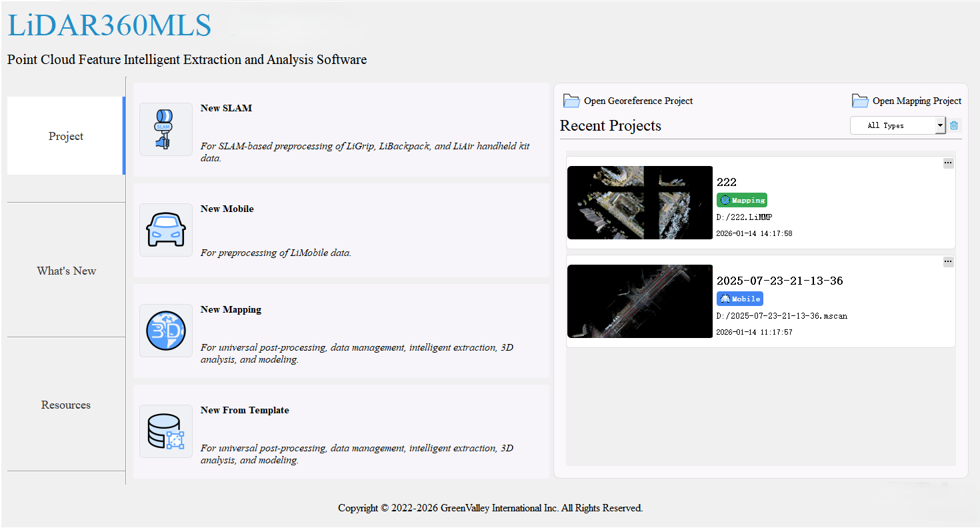Open the options menu for project 222
This screenshot has height=528, width=980.
948,162
